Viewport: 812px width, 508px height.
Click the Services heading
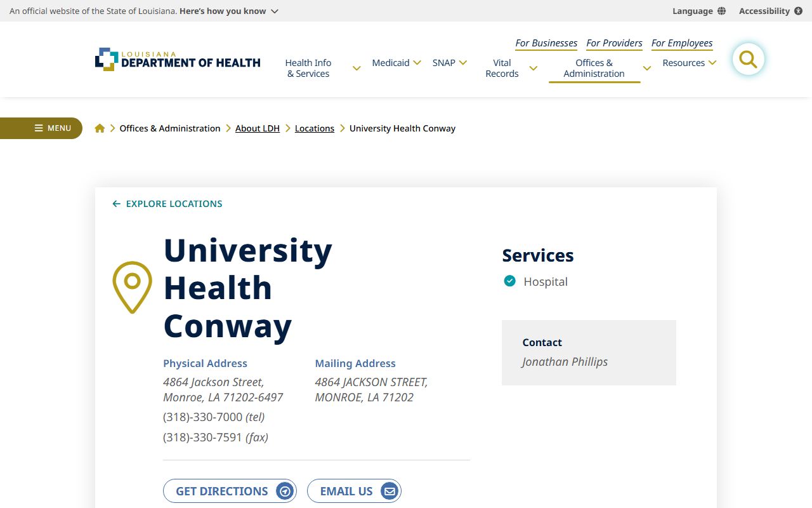(538, 255)
